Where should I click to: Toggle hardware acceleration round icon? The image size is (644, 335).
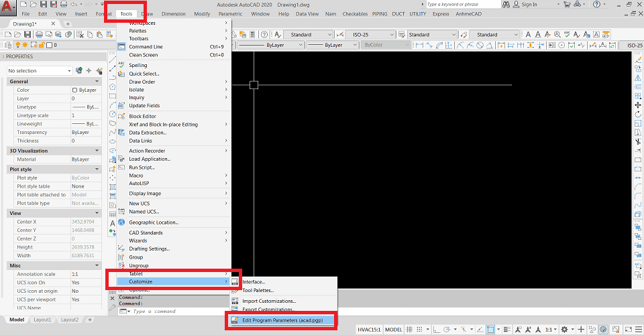coord(603,329)
